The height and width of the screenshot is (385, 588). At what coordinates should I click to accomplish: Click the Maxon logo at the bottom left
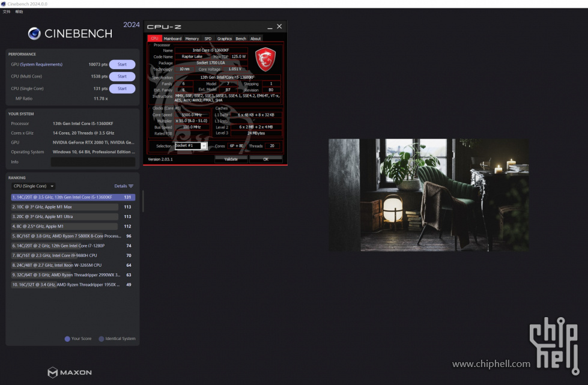[x=70, y=372]
